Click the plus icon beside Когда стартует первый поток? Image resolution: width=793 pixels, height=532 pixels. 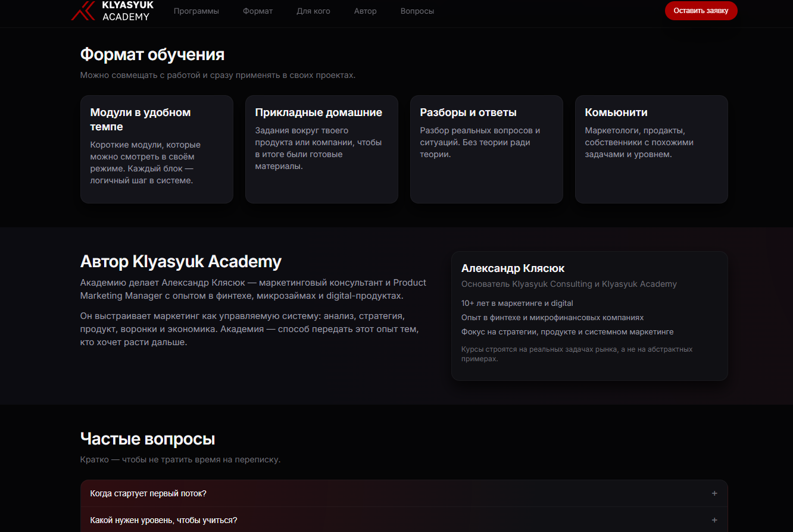tap(714, 493)
